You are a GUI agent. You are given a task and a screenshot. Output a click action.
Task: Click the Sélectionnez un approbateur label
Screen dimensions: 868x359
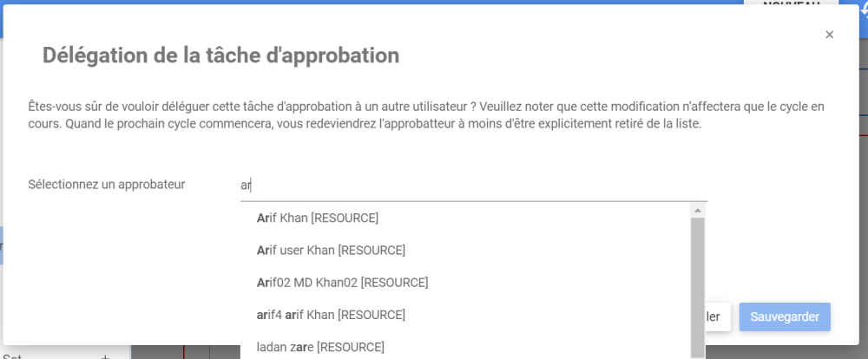tap(106, 184)
